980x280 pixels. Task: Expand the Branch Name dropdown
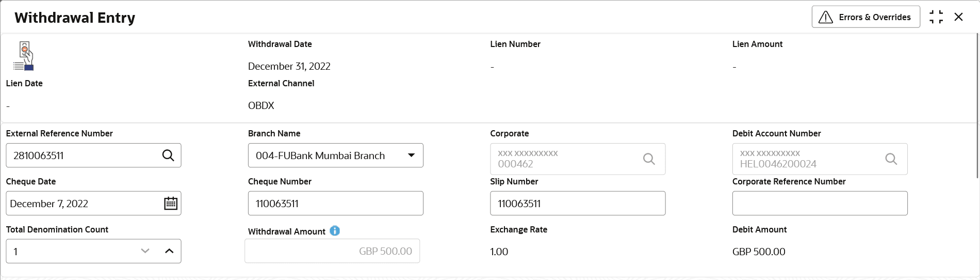tap(411, 155)
